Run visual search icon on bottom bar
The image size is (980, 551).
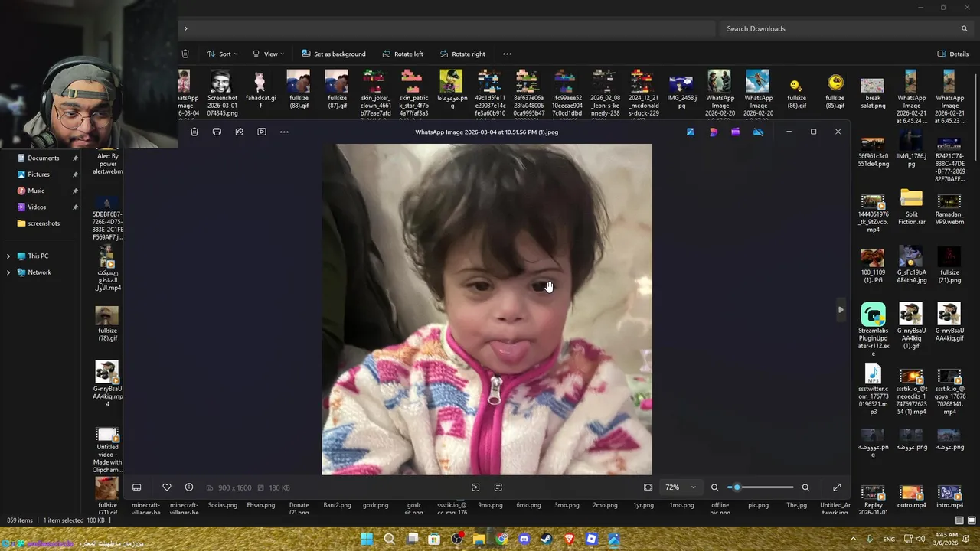(x=475, y=487)
